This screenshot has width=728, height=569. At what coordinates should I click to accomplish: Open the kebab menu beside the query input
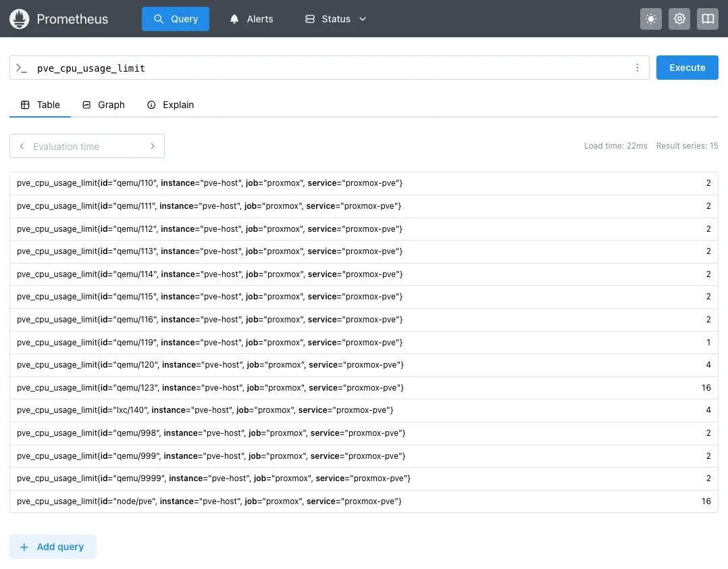click(x=637, y=68)
